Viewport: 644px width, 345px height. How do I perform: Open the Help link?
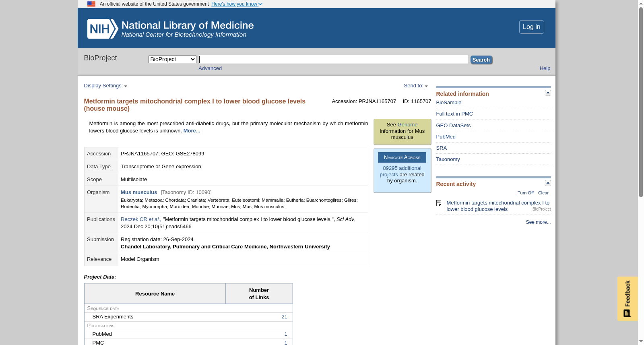pyautogui.click(x=545, y=68)
